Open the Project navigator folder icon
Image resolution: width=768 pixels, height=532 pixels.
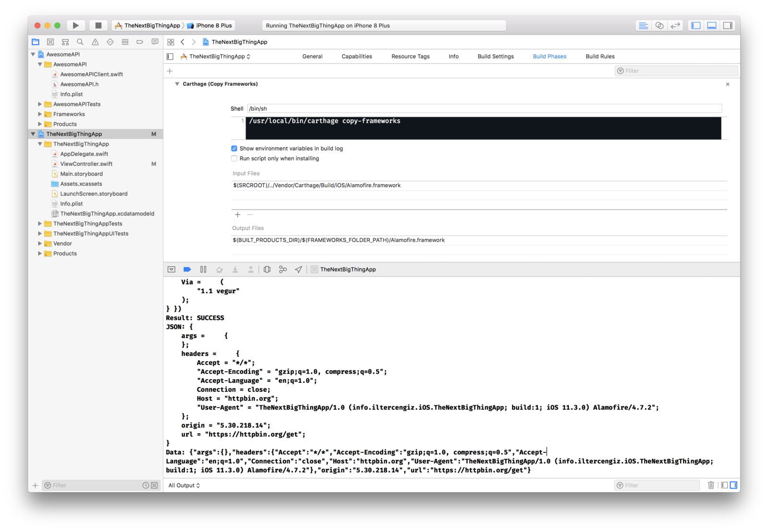36,42
